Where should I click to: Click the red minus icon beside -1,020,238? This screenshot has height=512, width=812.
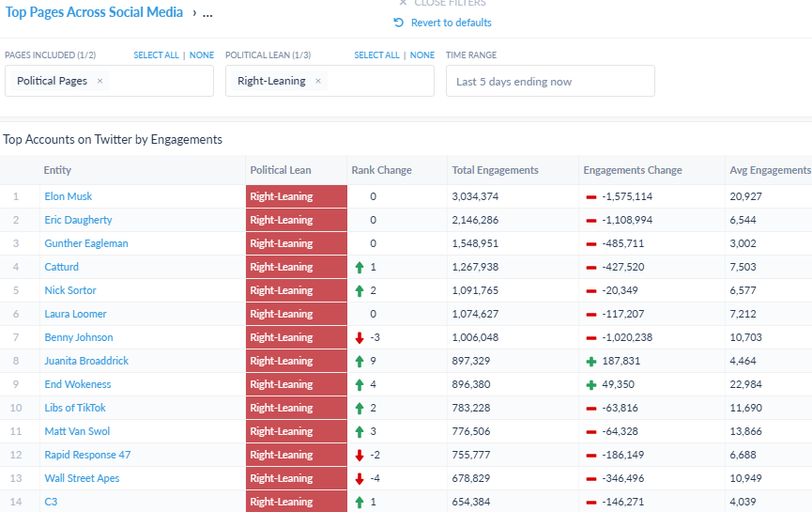point(590,338)
